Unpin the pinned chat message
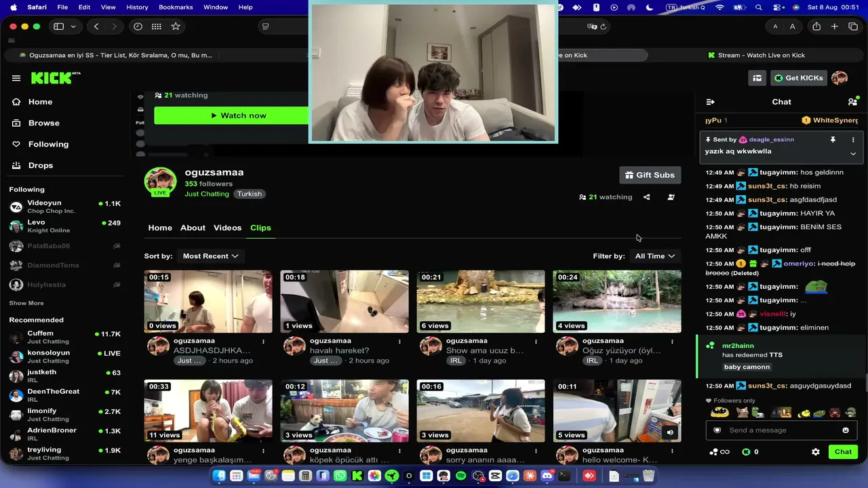868x488 pixels. 833,140
